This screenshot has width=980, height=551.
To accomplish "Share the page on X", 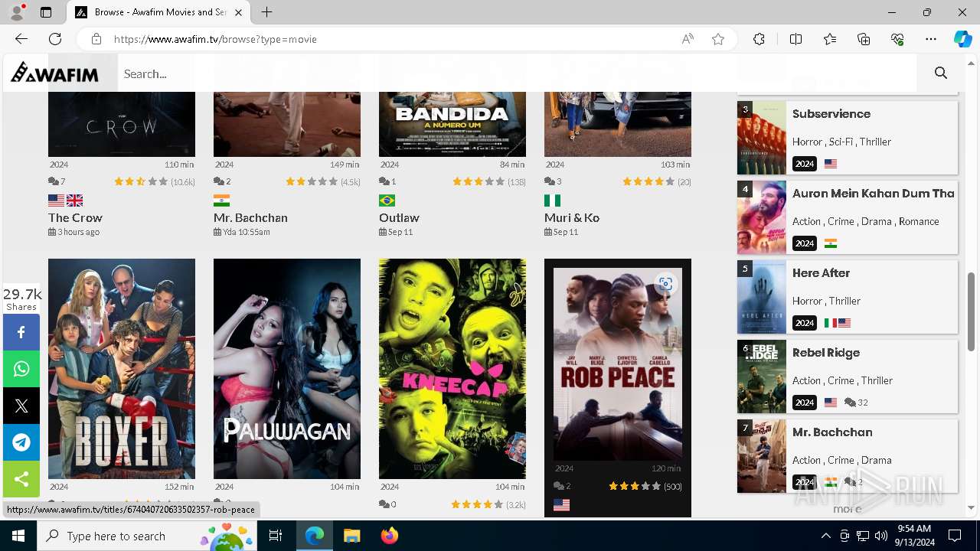I will pyautogui.click(x=21, y=406).
